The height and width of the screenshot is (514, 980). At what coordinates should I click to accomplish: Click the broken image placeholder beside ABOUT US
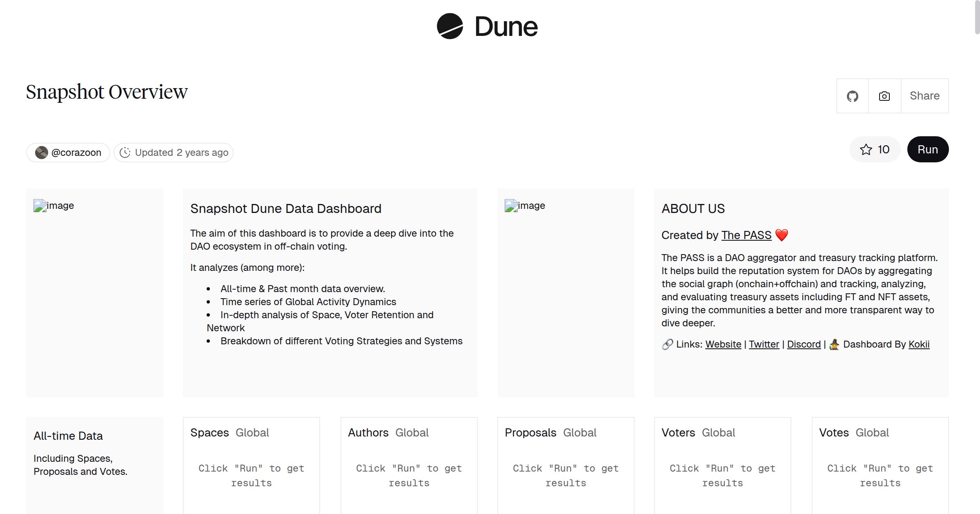[x=524, y=205]
